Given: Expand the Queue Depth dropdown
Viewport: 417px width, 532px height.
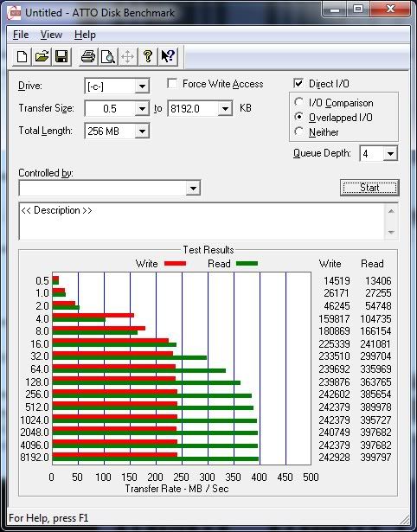Looking at the screenshot, I should tap(390, 154).
